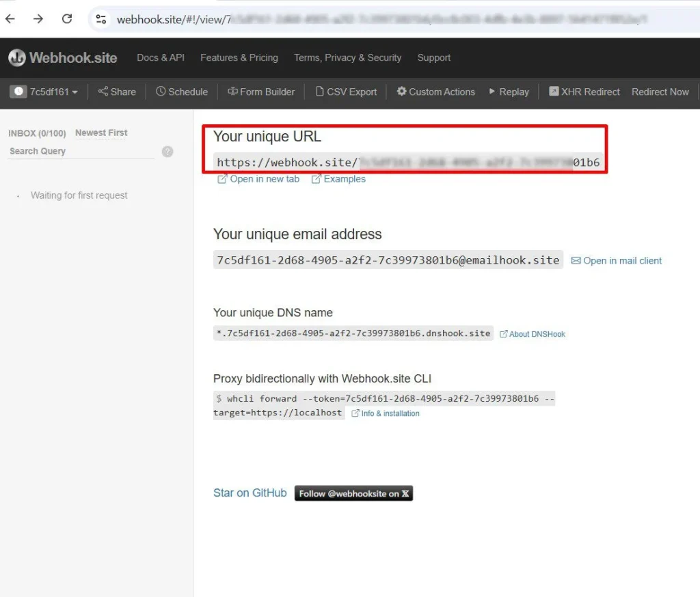The image size is (700, 597).
Task: Expand the 7c5df161 URL dropdown
Action: [x=53, y=92]
